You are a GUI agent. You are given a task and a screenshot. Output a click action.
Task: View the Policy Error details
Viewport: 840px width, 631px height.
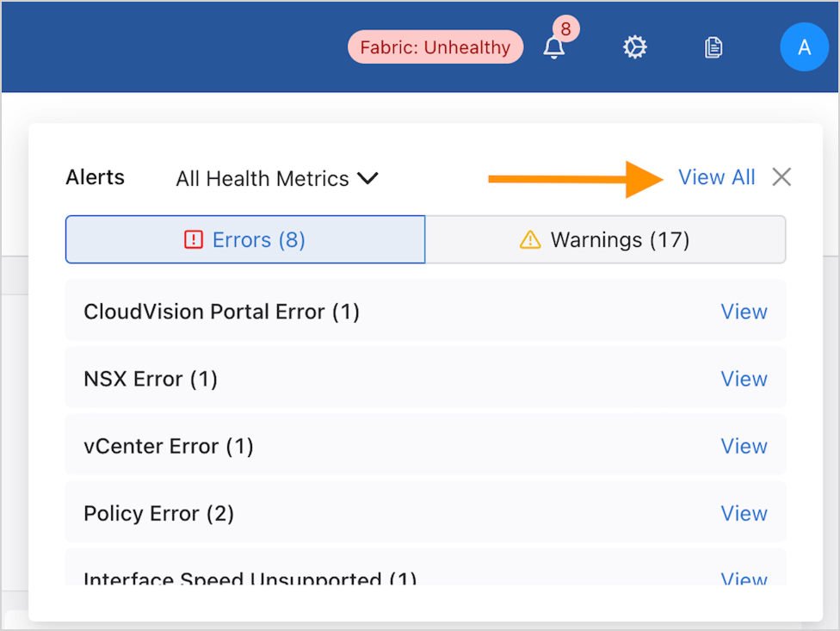point(744,513)
